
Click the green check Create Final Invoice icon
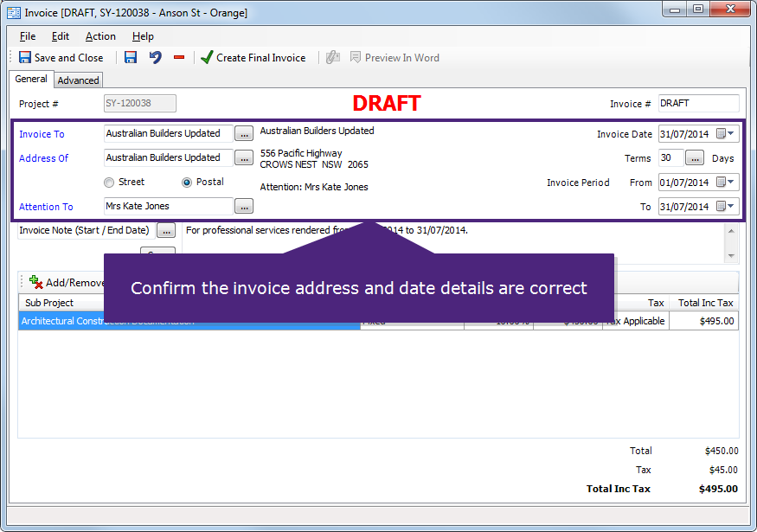[206, 58]
